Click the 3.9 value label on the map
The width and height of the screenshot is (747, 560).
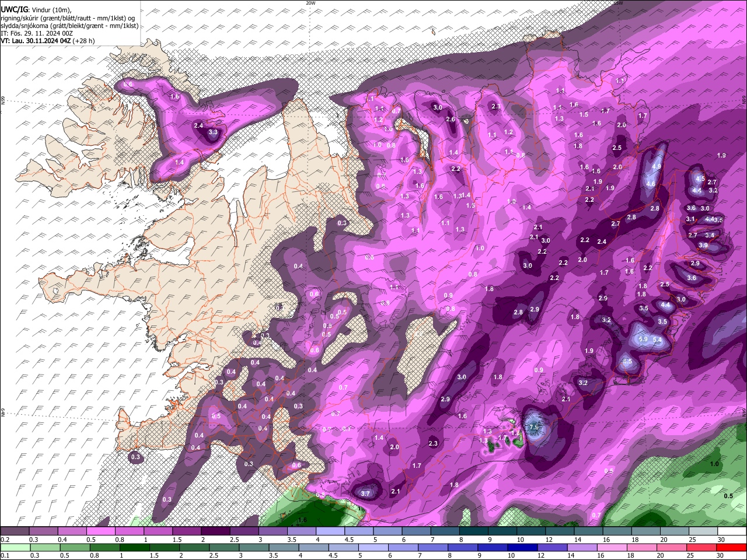[703, 246]
